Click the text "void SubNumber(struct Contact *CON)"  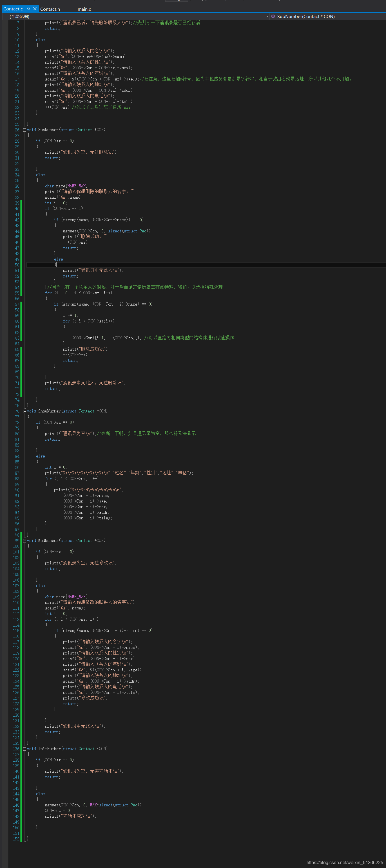click(x=66, y=130)
